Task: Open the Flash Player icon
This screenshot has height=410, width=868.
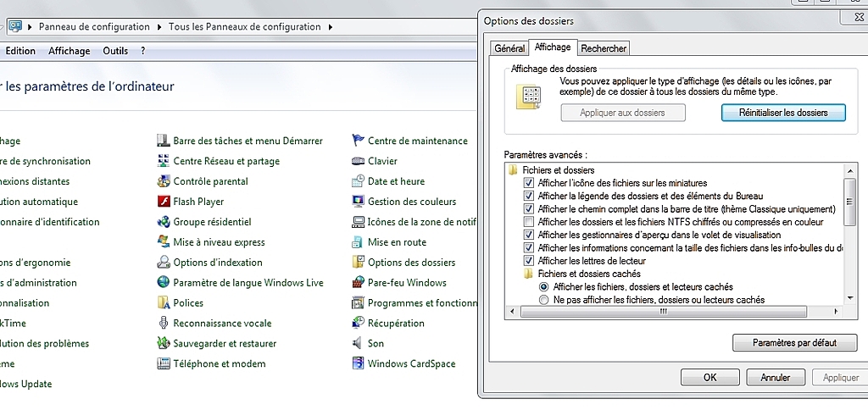Action: tap(164, 202)
